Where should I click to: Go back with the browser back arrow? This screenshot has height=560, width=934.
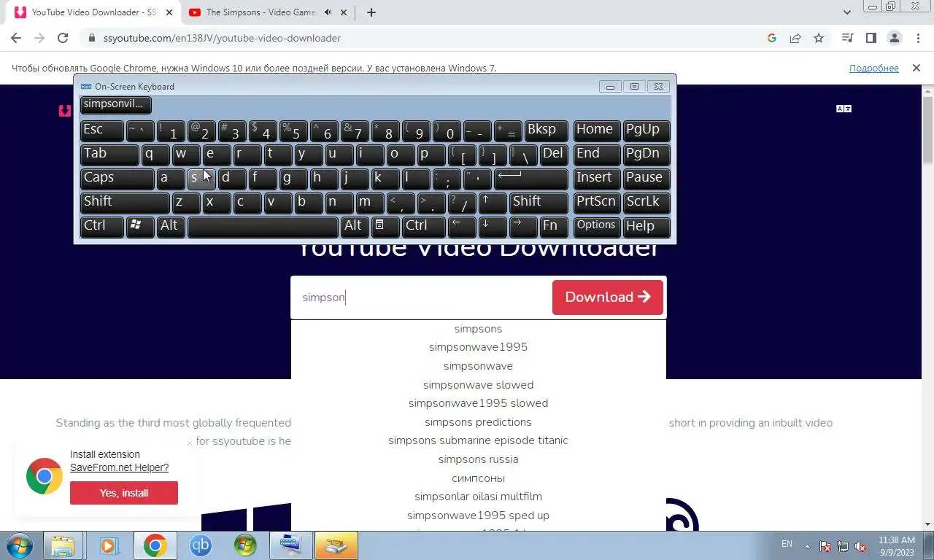(x=16, y=38)
